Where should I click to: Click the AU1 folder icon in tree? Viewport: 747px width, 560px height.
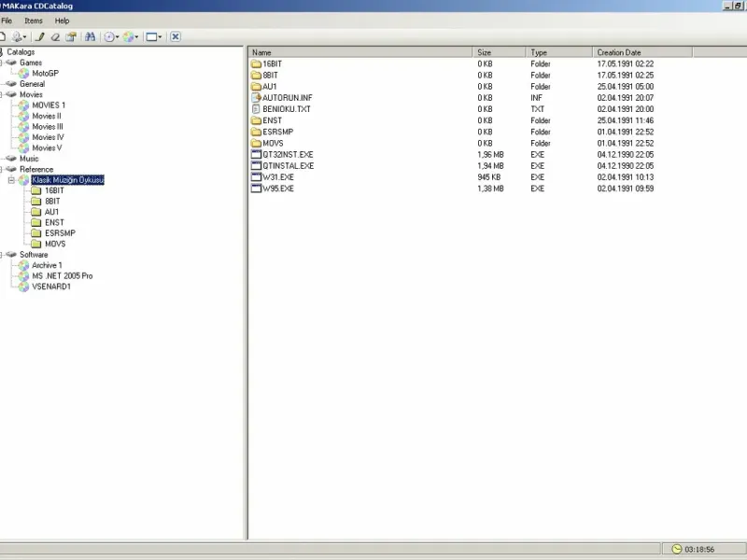[x=36, y=212]
